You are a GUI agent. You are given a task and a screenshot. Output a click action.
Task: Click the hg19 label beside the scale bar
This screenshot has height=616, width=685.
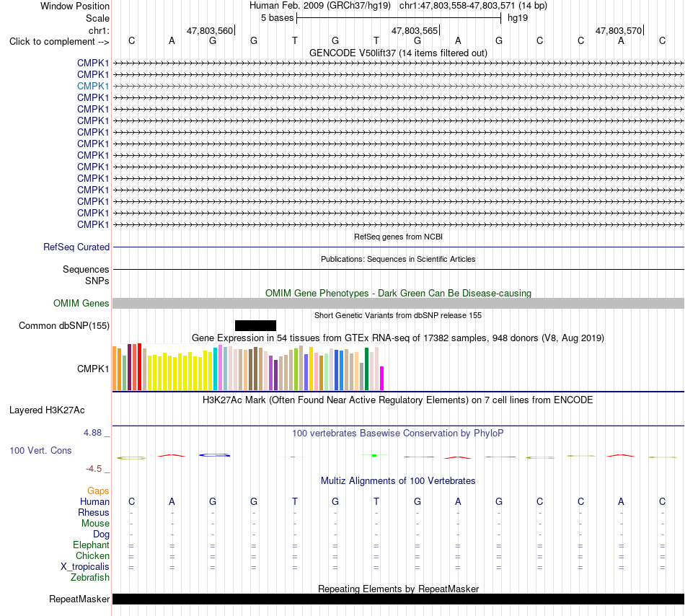(x=518, y=18)
